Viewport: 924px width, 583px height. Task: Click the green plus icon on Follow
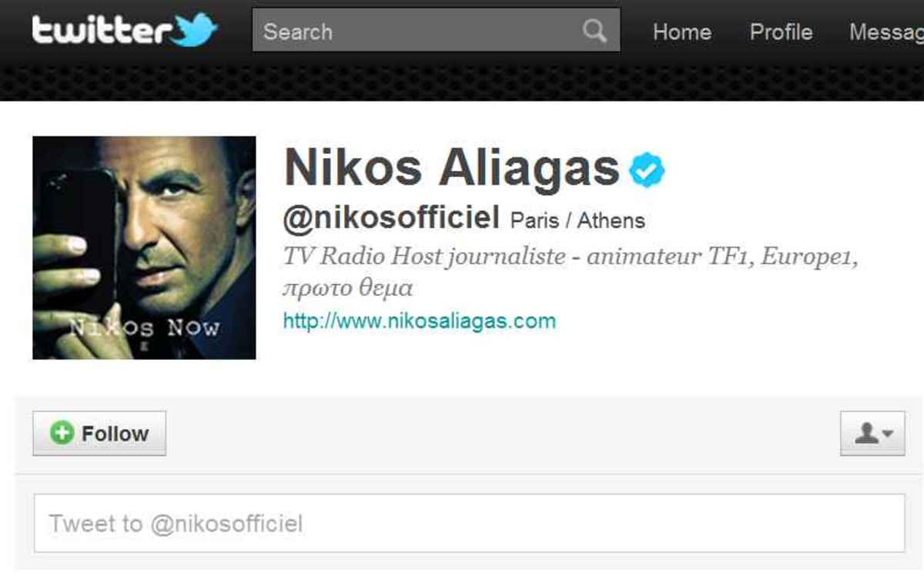tap(62, 433)
